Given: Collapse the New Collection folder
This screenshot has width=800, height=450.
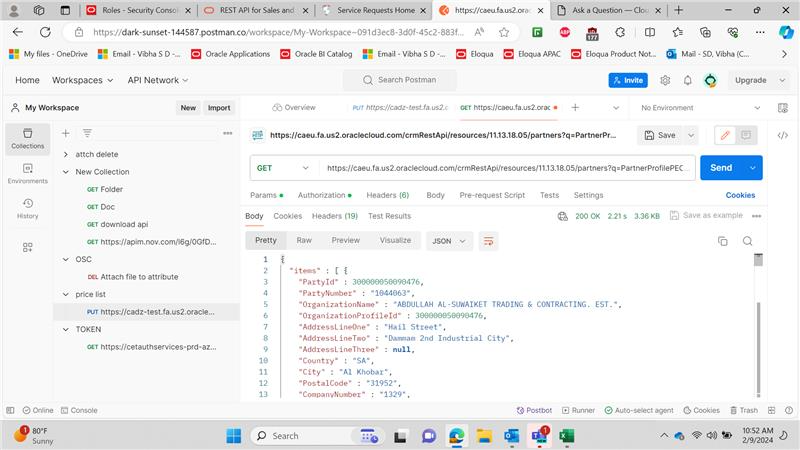Looking at the screenshot, I should [x=66, y=172].
